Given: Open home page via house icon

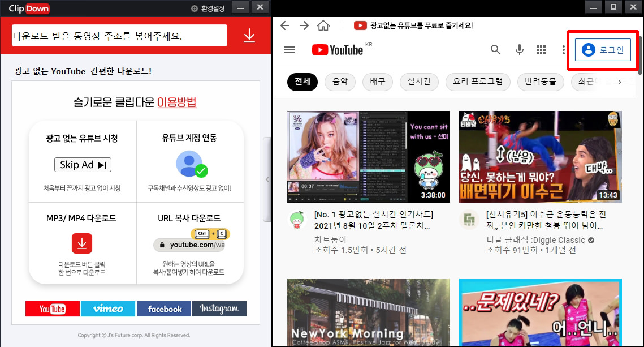Looking at the screenshot, I should click(323, 25).
